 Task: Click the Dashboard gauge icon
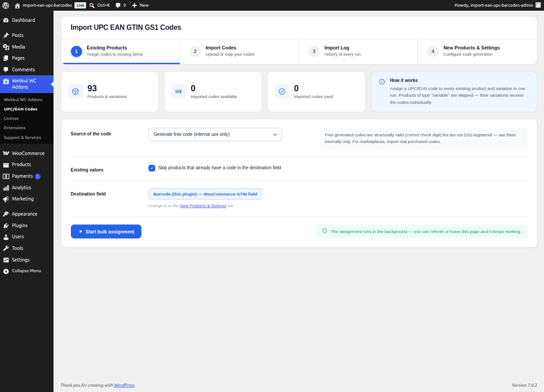pyautogui.click(x=6, y=20)
